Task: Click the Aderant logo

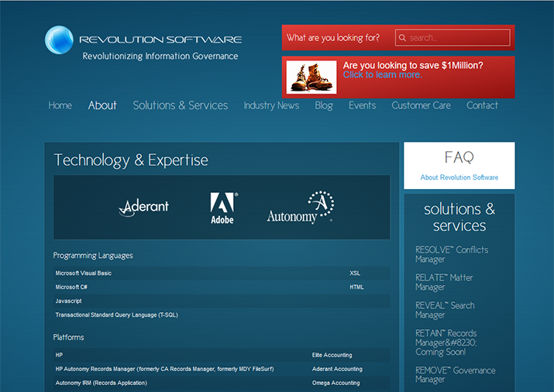Action: pyautogui.click(x=144, y=208)
